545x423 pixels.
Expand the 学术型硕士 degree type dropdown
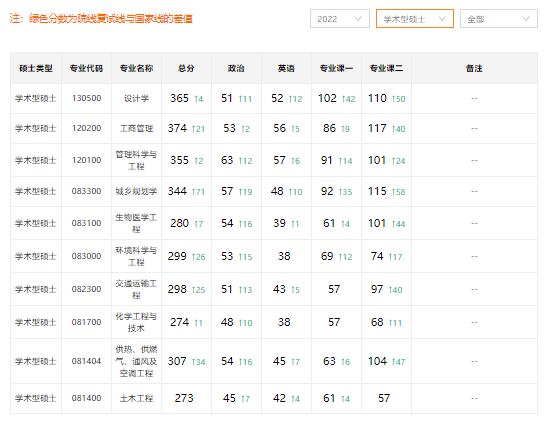(x=415, y=19)
